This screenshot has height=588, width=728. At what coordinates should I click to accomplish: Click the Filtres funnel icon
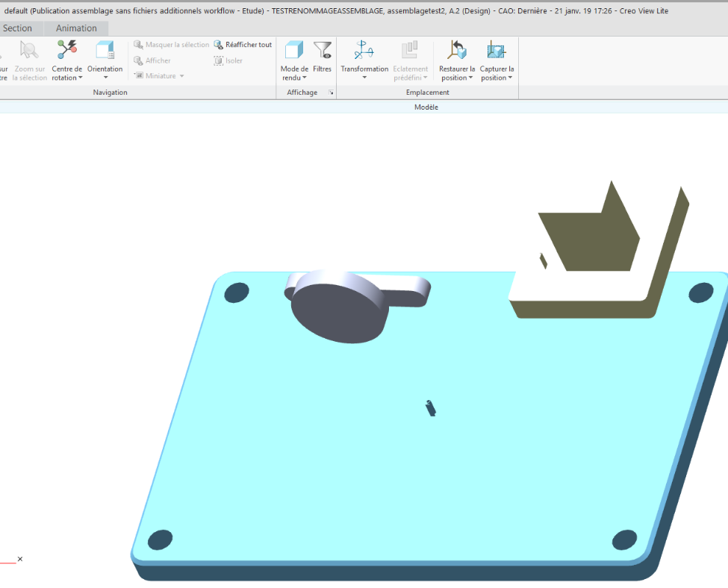point(323,49)
